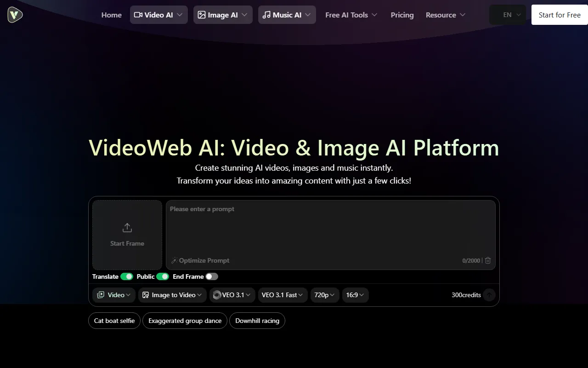Expand the 16:9 aspect ratio dropdown
Viewport: 588px width, 368px height.
pyautogui.click(x=355, y=295)
